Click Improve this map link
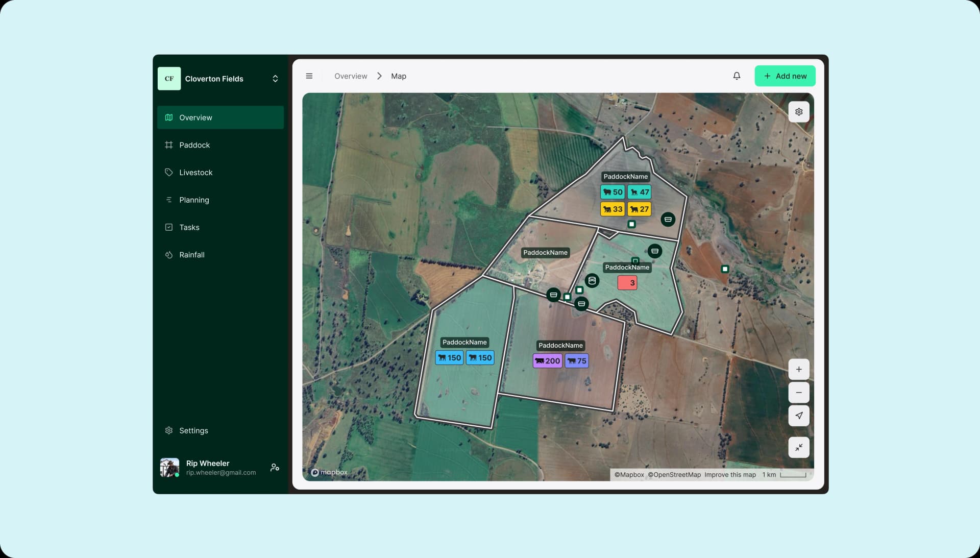This screenshot has height=558, width=980. pos(730,475)
